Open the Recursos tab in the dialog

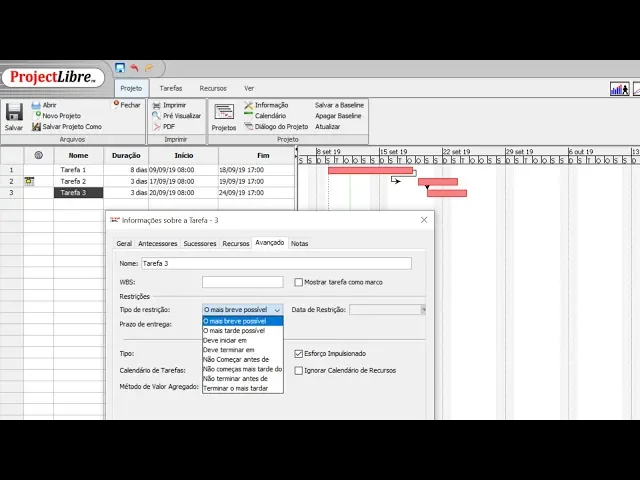(236, 244)
